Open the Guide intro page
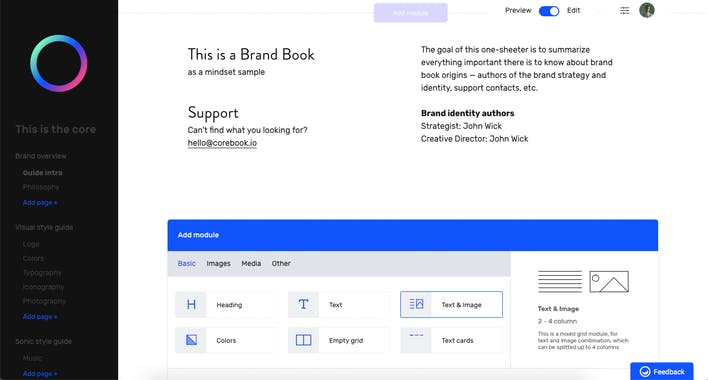 click(42, 173)
